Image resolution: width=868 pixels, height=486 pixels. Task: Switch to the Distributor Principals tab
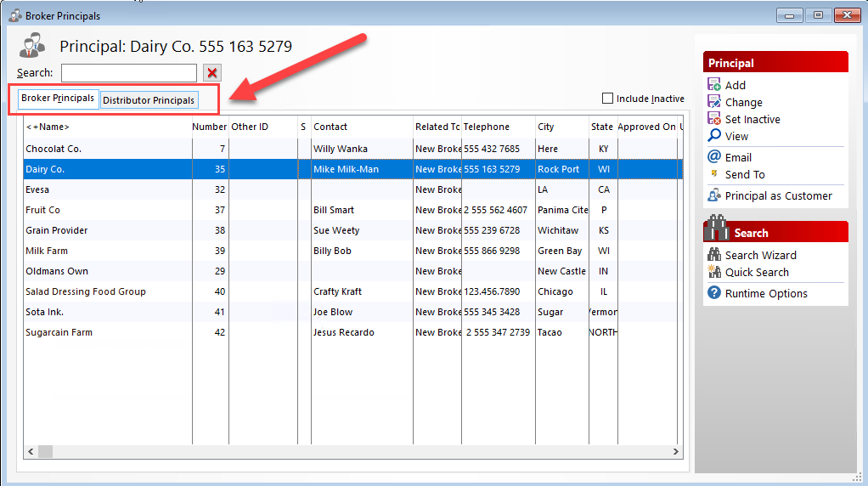149,100
